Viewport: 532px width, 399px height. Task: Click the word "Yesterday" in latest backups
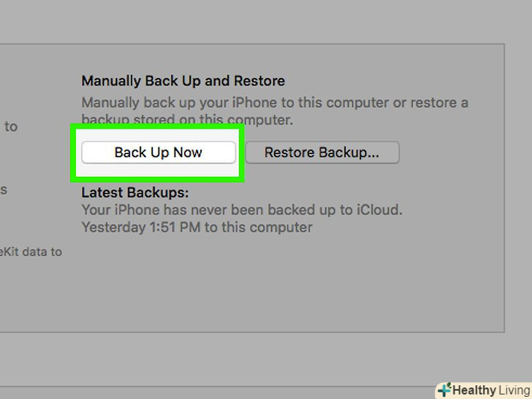(113, 227)
